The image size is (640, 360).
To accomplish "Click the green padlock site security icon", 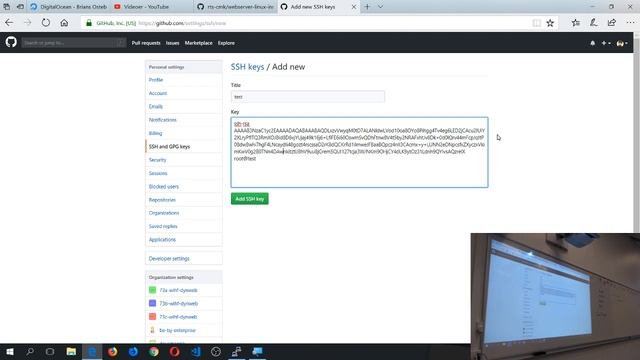I will pos(89,23).
